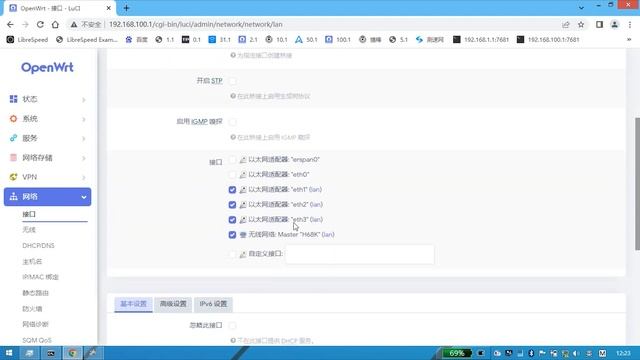
Task: Select the 防火墙 submenu item
Action: click(32, 309)
